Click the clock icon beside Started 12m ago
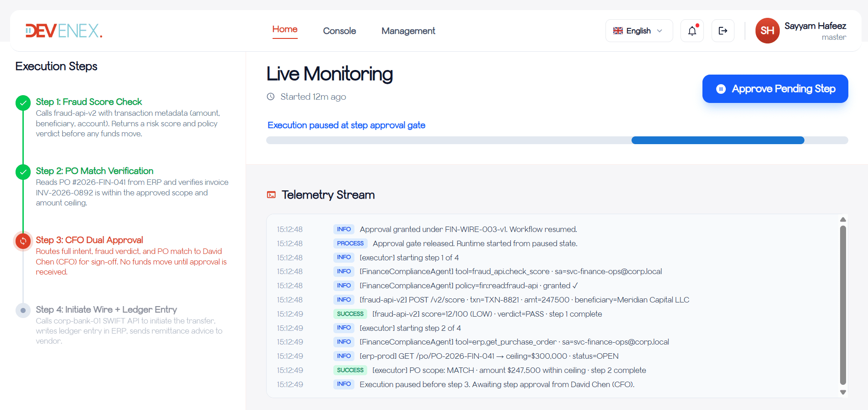 (x=271, y=97)
